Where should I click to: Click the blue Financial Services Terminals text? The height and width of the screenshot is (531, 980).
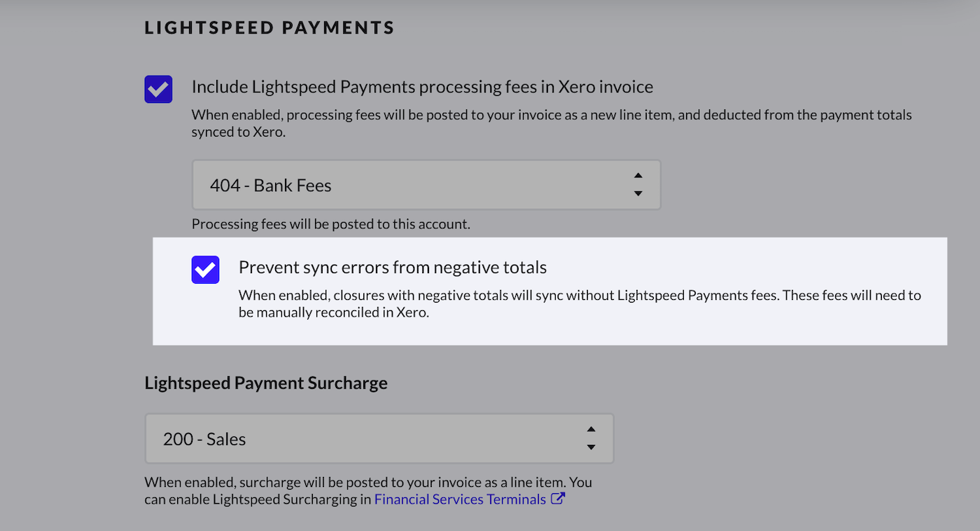458,499
